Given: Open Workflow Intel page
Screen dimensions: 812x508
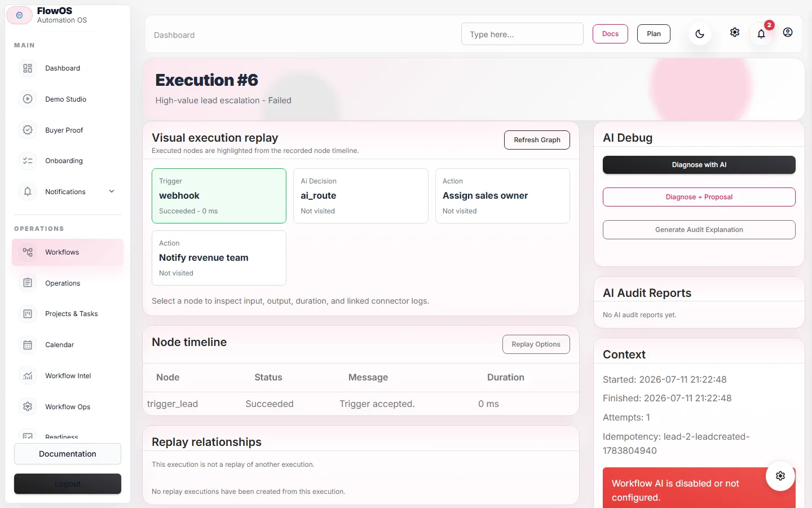Looking at the screenshot, I should point(68,376).
